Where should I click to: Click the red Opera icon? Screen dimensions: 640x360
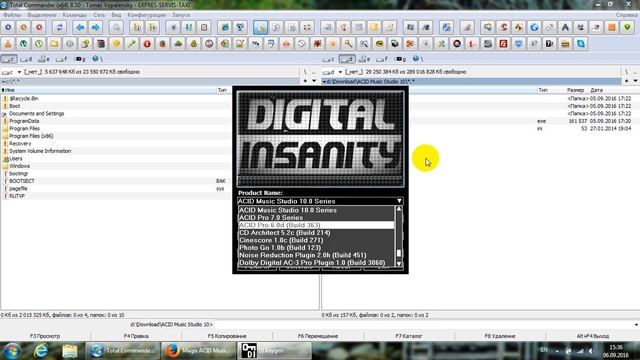pyautogui.click(x=147, y=44)
